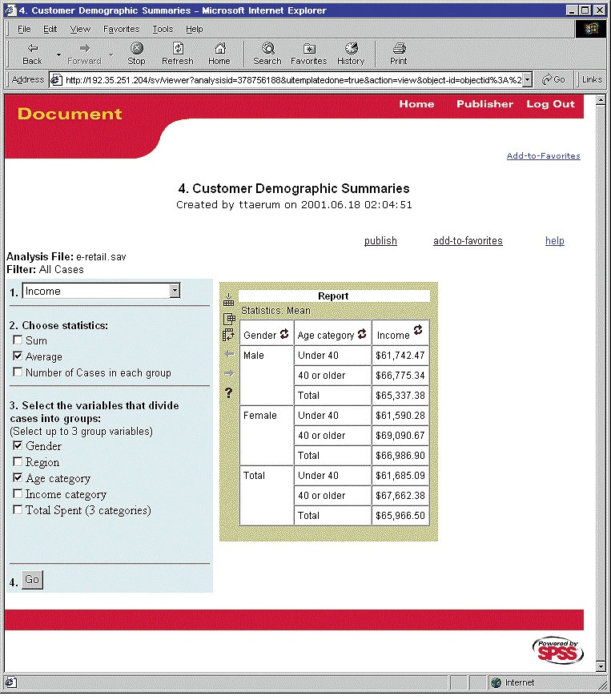Open the File menu
The width and height of the screenshot is (611, 700).
24,29
